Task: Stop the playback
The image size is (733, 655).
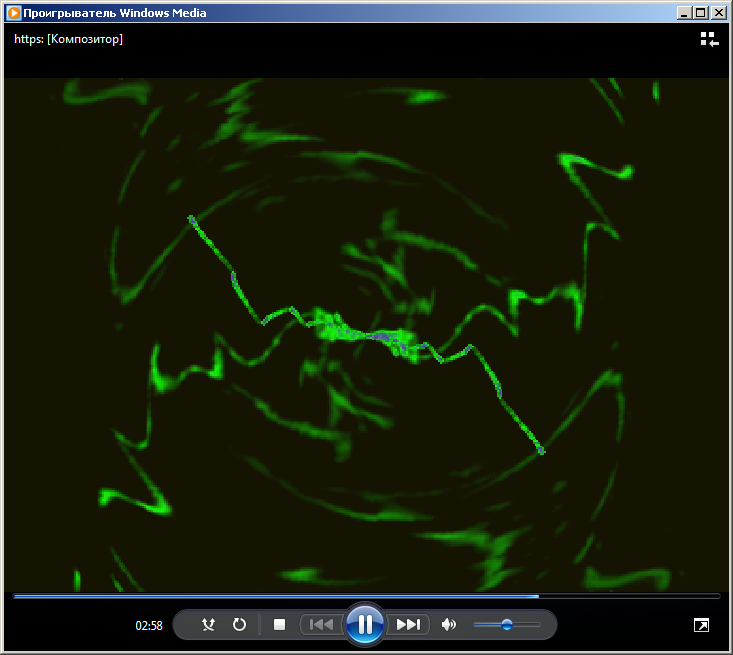Action: [280, 625]
